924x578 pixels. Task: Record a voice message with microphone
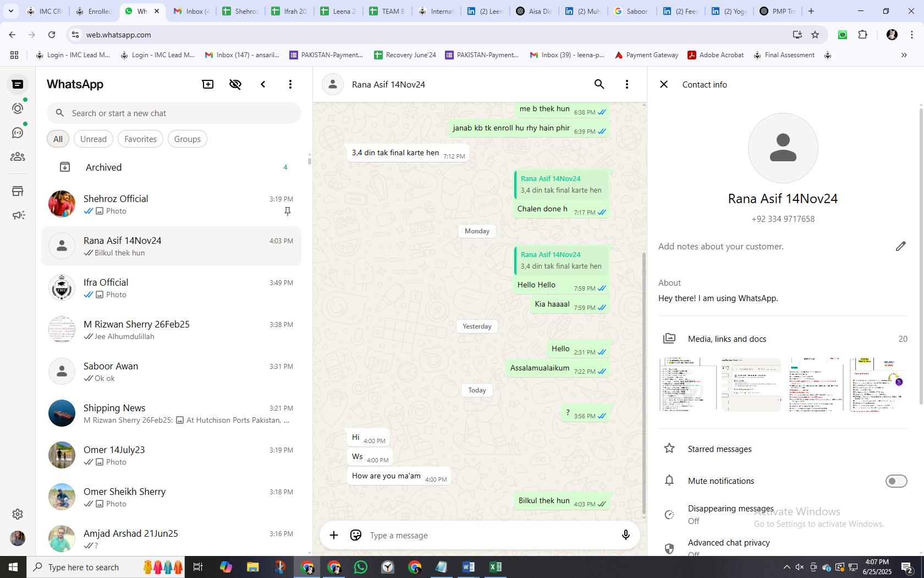coord(625,535)
